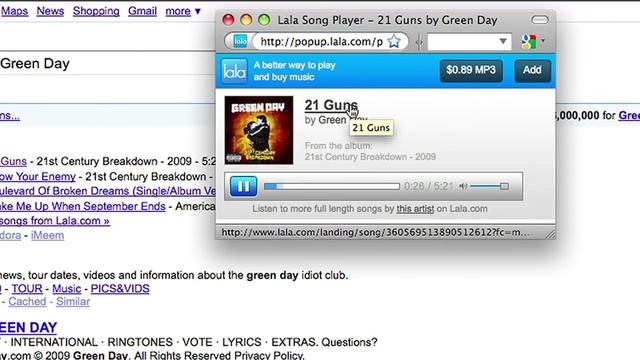
Task: Click the 0:28 / 5:21 time display
Action: 429,186
